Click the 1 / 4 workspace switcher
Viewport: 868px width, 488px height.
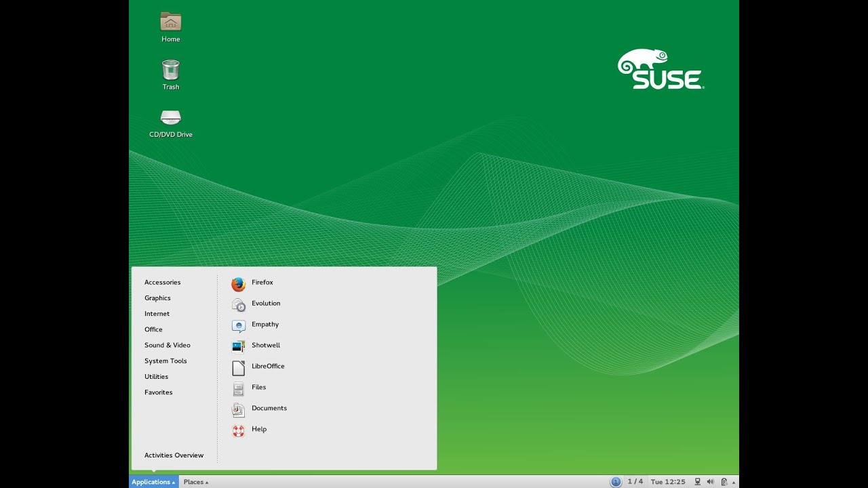click(635, 482)
